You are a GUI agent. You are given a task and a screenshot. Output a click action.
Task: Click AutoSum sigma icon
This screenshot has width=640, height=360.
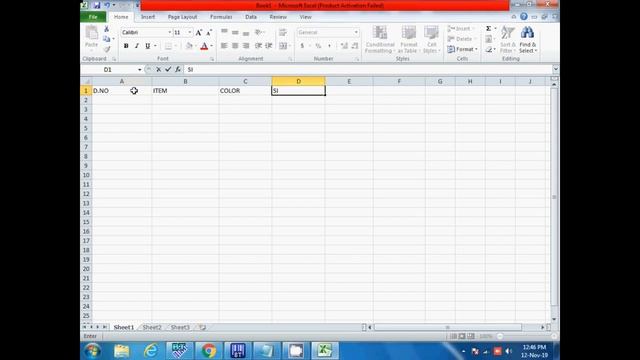(489, 29)
